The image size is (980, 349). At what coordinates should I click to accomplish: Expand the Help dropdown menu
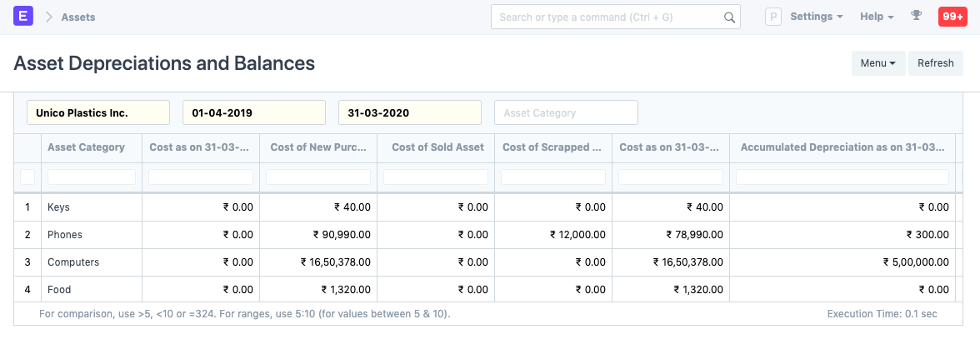coord(876,17)
